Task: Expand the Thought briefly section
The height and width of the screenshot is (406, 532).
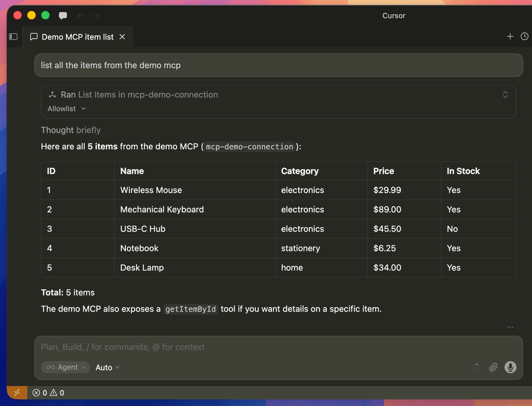Action: (x=71, y=130)
